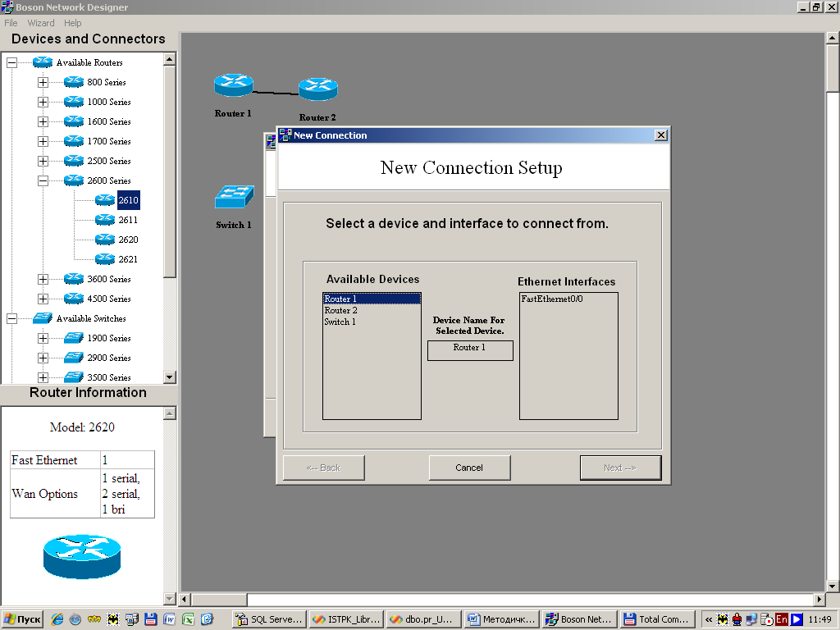Click the Next button in New Connection

[620, 468]
